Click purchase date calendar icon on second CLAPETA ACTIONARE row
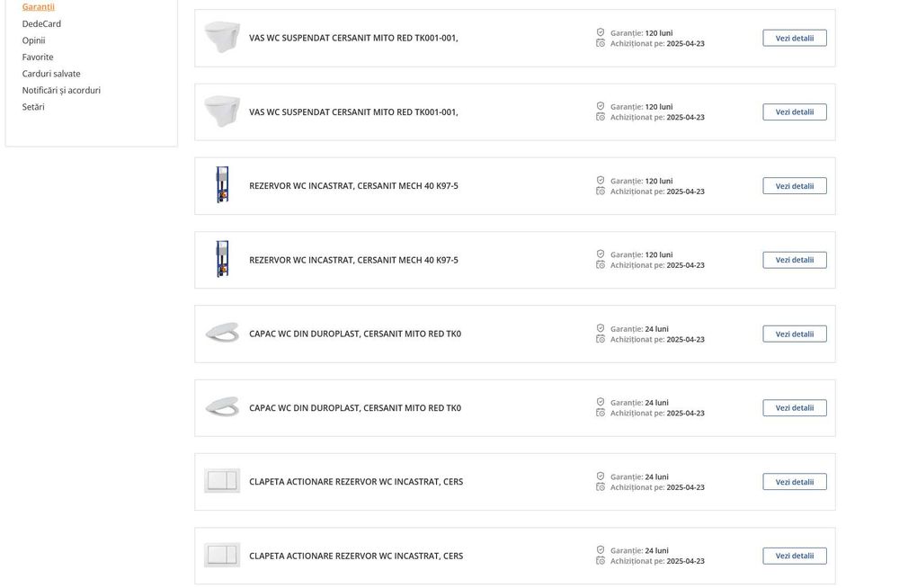Screen dimensions: 899x588 click(x=601, y=561)
